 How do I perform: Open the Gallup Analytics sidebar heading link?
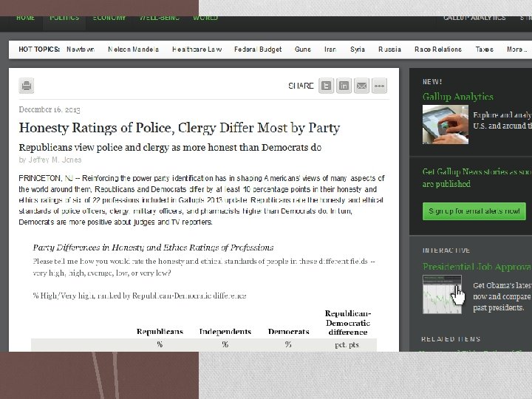click(457, 97)
